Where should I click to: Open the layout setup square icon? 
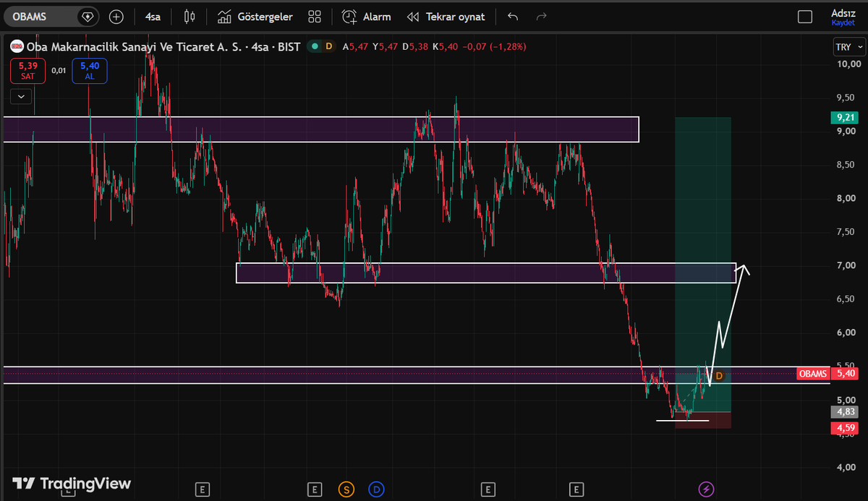(x=805, y=17)
